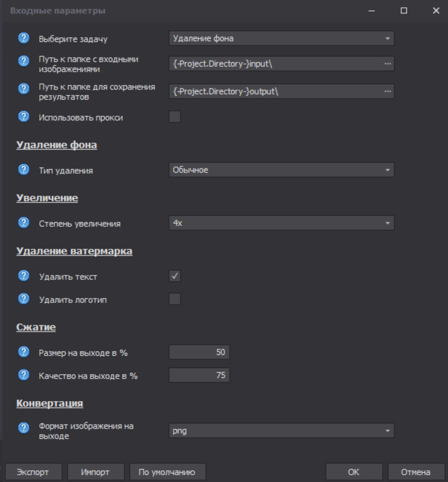
Task: Open the "Выберите задачу" dropdown
Action: (281, 38)
